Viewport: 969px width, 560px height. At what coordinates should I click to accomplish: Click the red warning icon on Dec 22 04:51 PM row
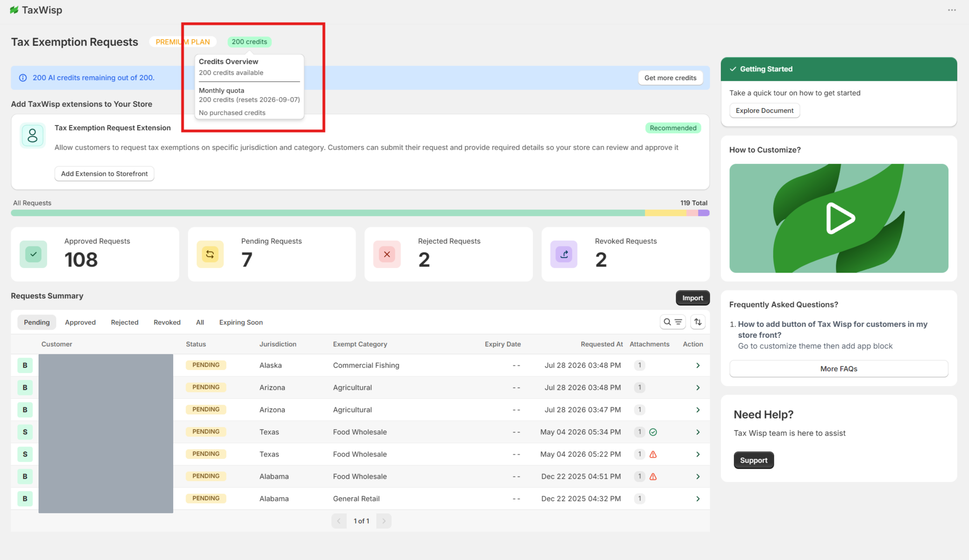[x=653, y=477]
